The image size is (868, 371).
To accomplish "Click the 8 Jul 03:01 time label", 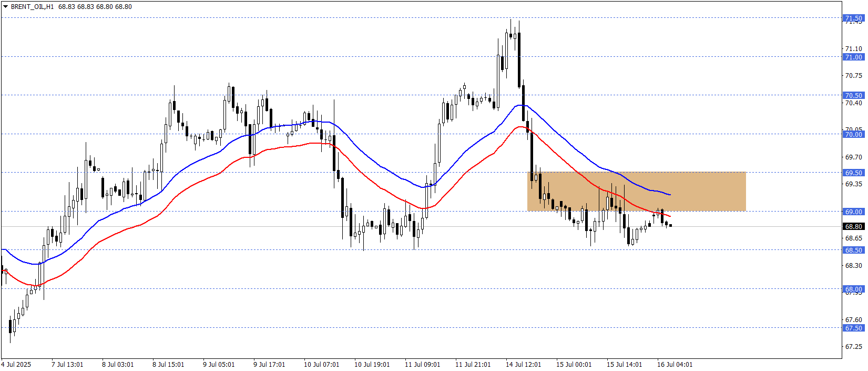I will click(118, 364).
